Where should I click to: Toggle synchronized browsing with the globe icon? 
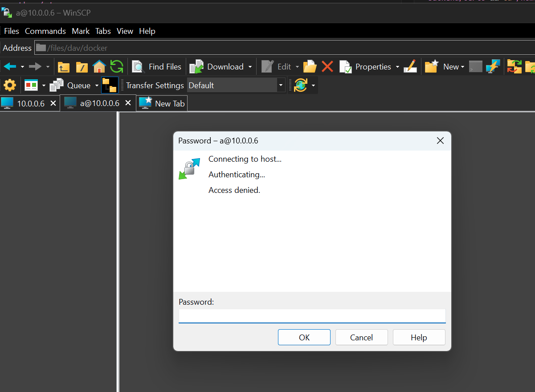[x=300, y=85]
